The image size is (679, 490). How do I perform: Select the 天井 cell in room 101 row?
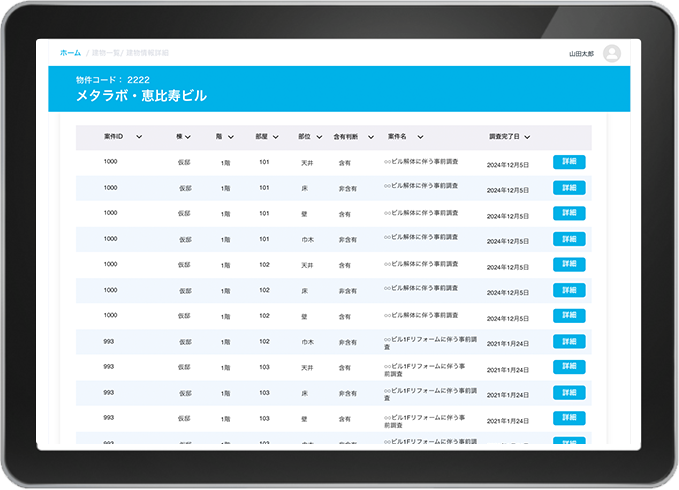[307, 163]
